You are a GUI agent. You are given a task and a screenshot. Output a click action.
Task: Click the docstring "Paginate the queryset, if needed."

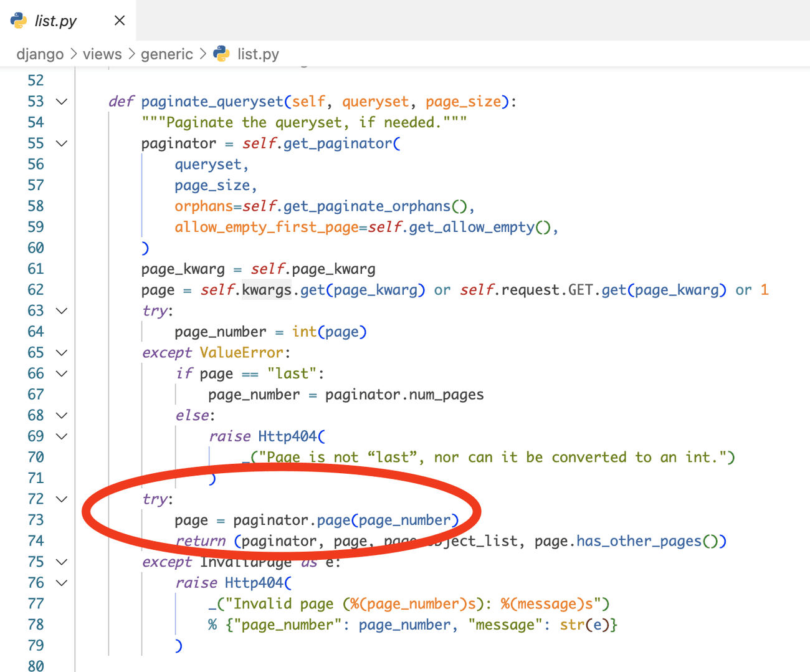(304, 122)
